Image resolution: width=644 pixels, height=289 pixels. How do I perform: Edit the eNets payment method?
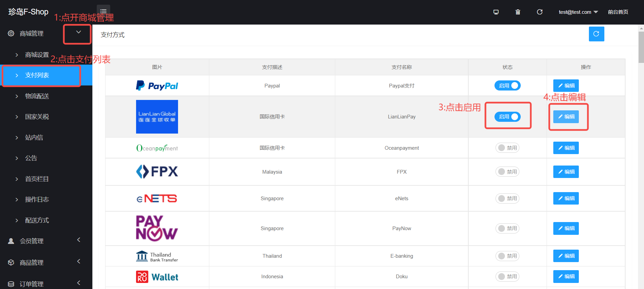[x=566, y=198]
